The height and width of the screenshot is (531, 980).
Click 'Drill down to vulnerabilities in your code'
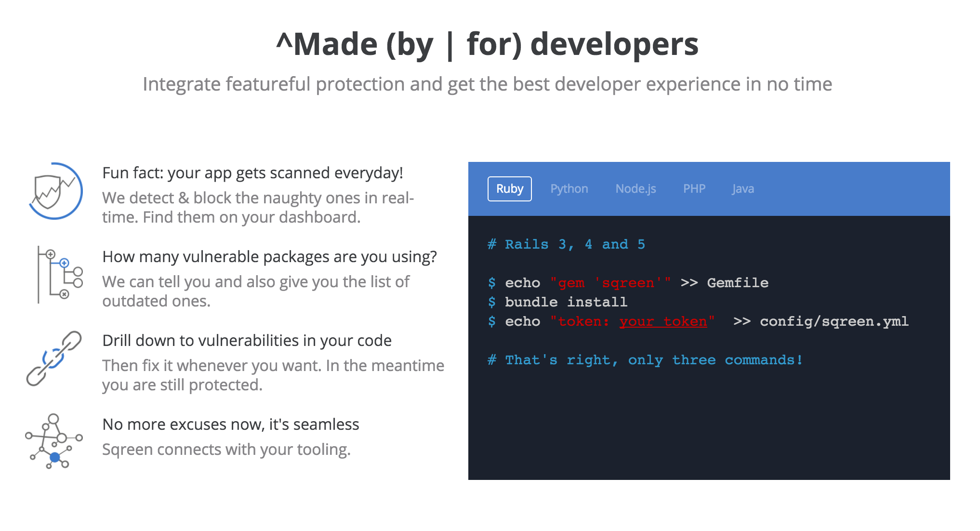coord(247,341)
